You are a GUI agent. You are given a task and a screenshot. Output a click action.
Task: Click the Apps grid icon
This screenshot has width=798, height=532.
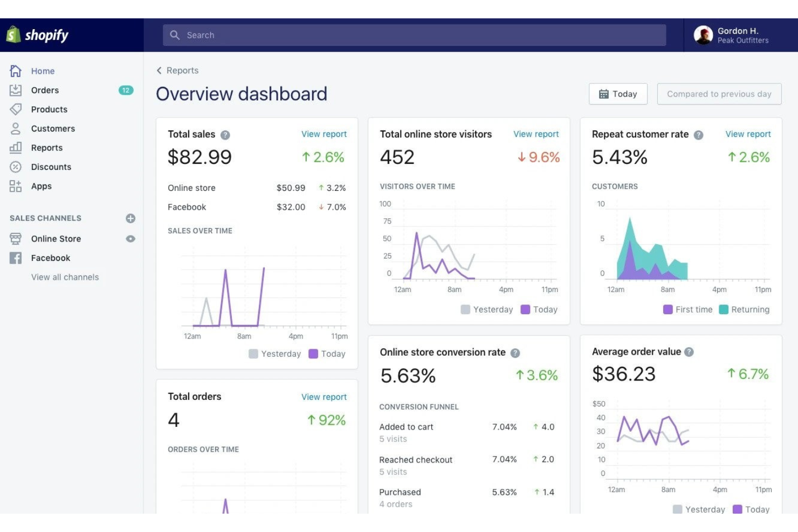pos(16,186)
